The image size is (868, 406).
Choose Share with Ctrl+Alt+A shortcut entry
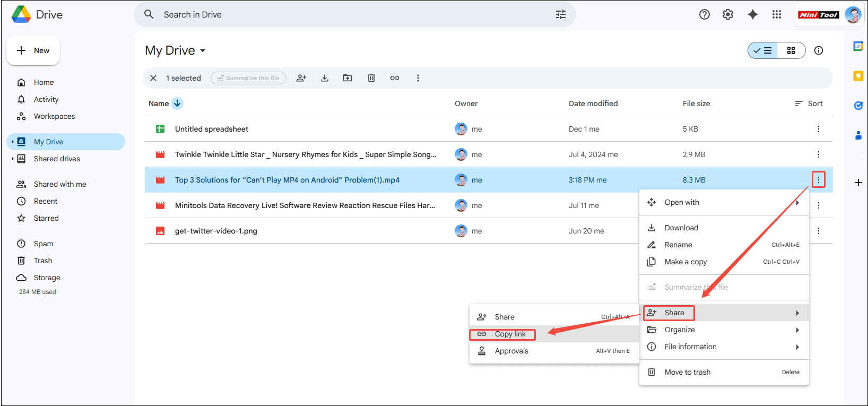click(x=554, y=317)
